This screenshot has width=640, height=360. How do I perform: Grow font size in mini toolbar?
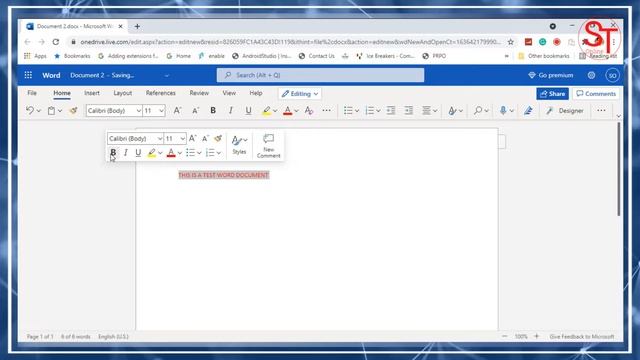click(193, 138)
